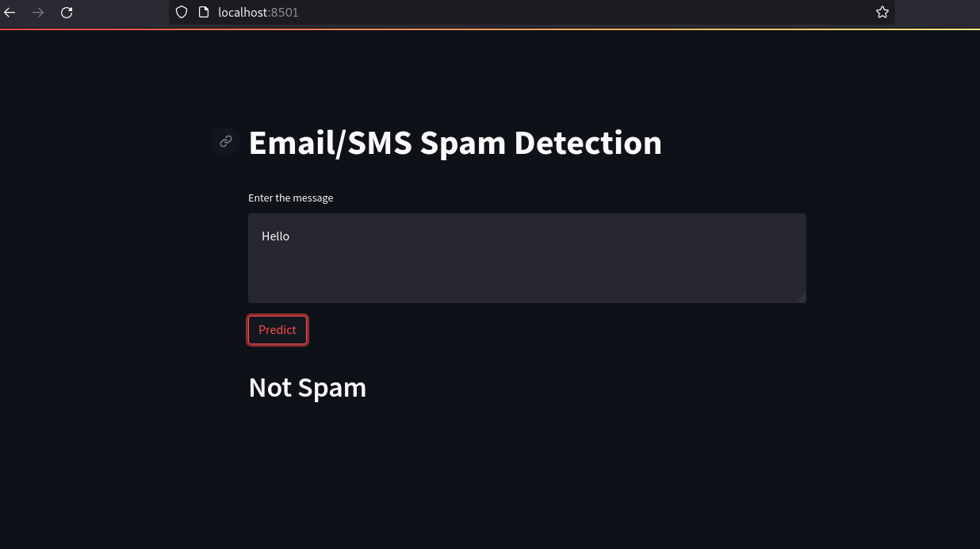
Task: Reload the current page
Action: pyautogui.click(x=67, y=12)
